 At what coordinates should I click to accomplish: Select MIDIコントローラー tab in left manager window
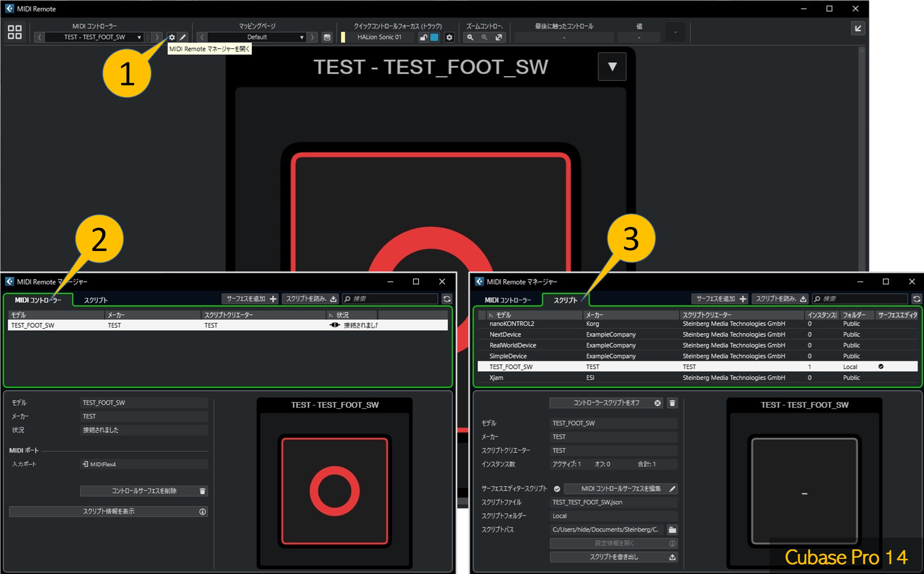[38, 300]
